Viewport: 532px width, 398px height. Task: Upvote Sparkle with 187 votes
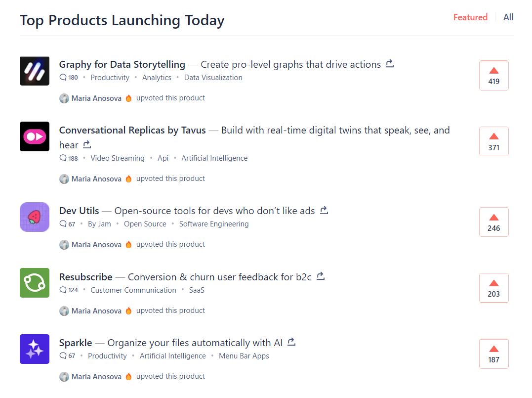click(x=493, y=354)
